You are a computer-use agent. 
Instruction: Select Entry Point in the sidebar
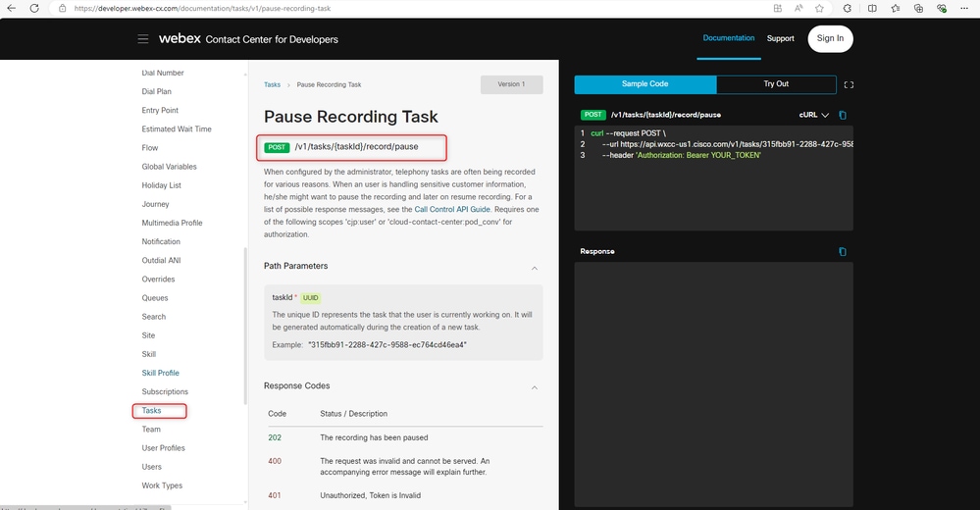point(160,110)
